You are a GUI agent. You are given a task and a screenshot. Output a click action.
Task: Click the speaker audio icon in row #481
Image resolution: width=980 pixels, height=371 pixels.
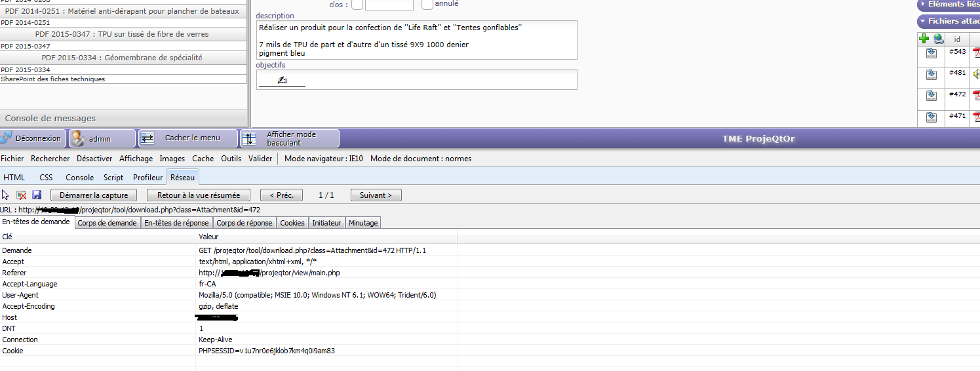pos(976,74)
